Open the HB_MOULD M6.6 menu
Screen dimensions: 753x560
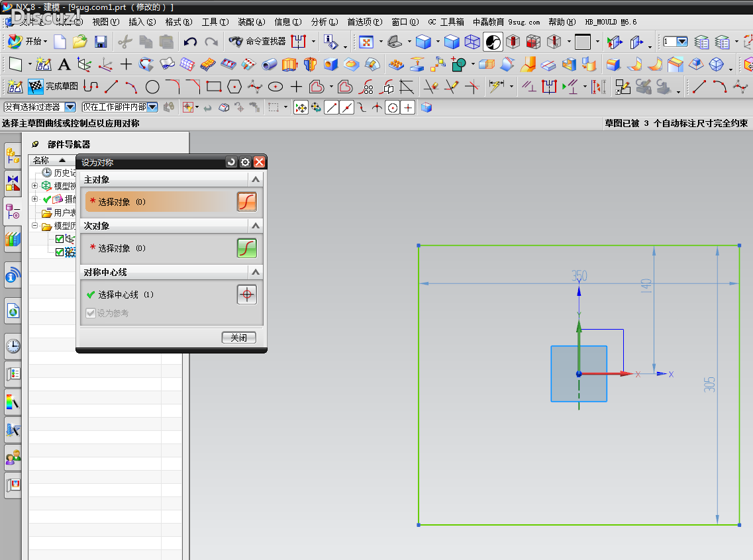(611, 22)
